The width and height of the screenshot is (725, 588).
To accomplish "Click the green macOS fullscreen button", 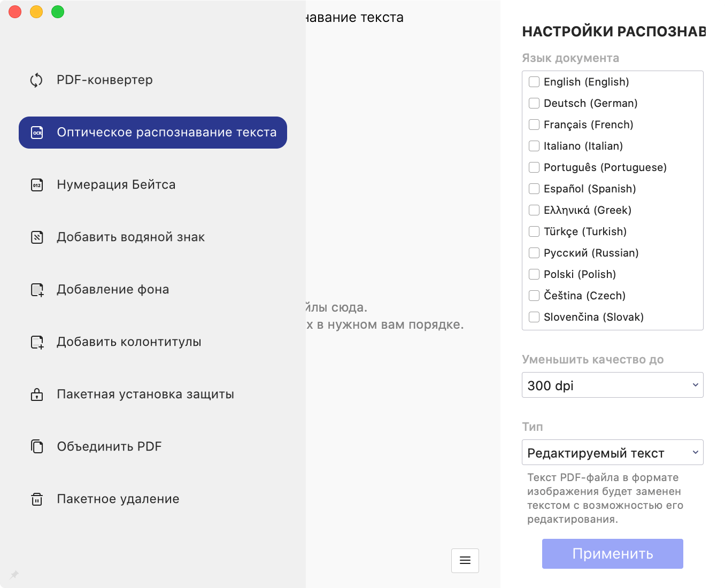I will coord(58,12).
